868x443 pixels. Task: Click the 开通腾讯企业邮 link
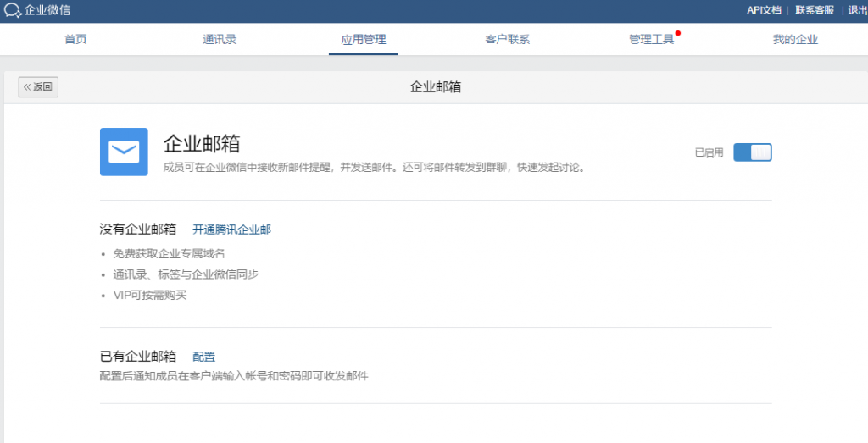tap(231, 230)
